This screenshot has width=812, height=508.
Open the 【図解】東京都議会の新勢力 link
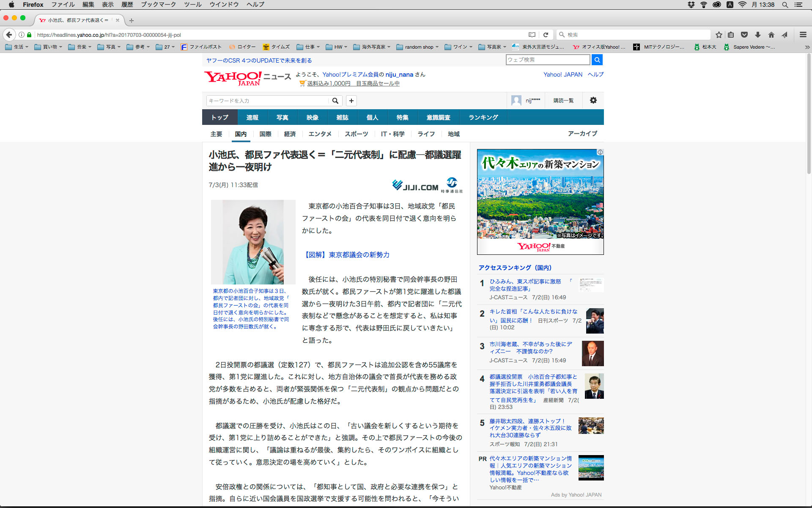(x=346, y=255)
